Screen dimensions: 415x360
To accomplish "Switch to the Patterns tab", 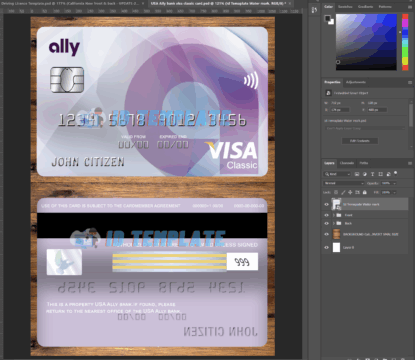I will 385,7.
